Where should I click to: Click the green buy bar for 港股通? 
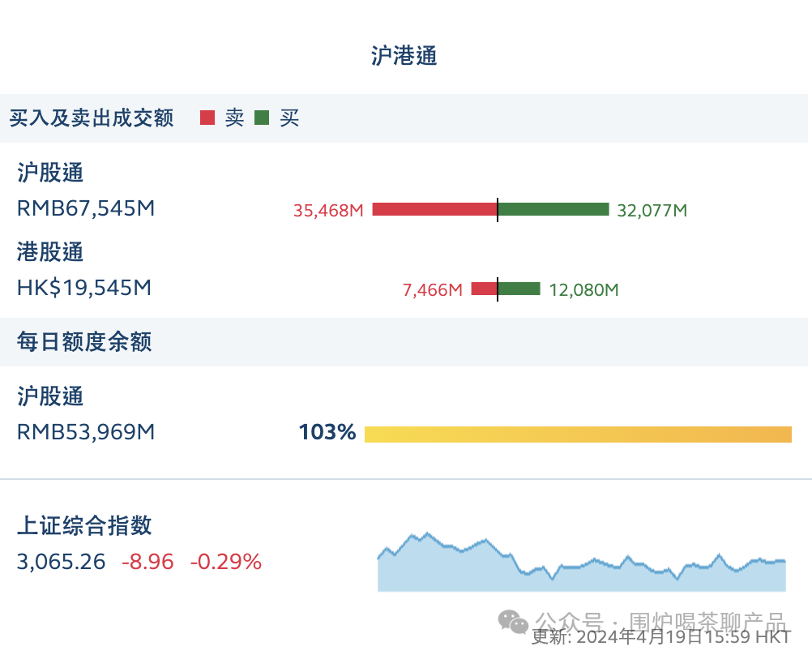pos(519,289)
